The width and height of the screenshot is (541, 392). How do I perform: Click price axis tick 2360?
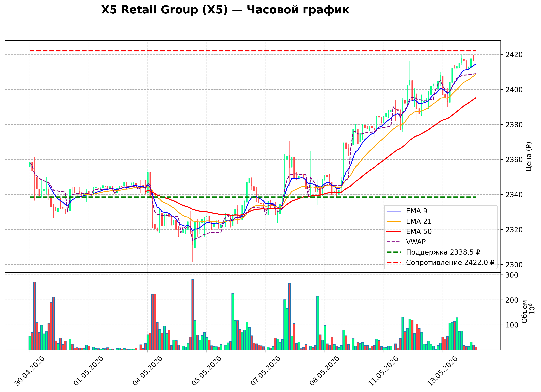(514, 160)
